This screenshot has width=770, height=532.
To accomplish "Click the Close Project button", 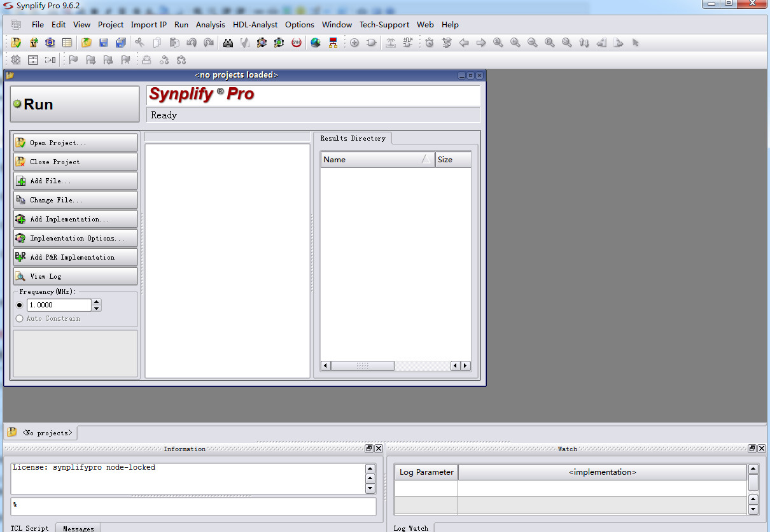I will (75, 162).
